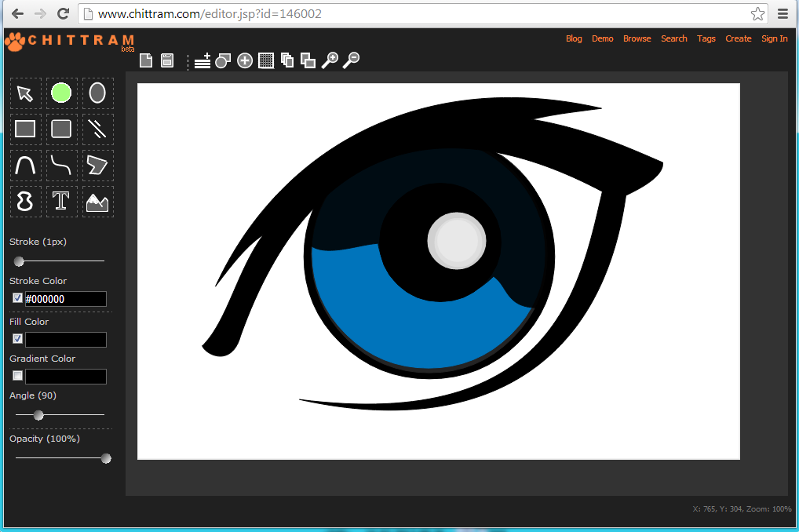
Task: Select the green circle tool
Action: click(x=61, y=93)
